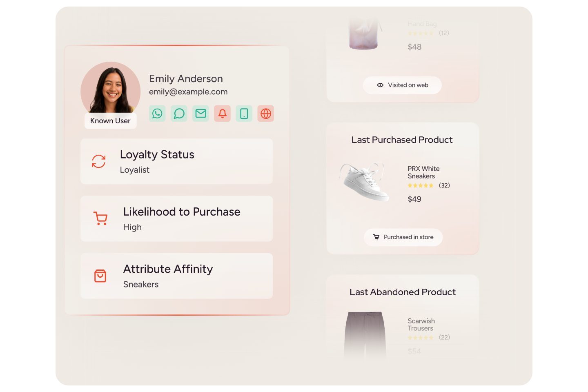Select the Likelihood to Purchase card
This screenshot has width=588, height=392.
[x=176, y=218]
